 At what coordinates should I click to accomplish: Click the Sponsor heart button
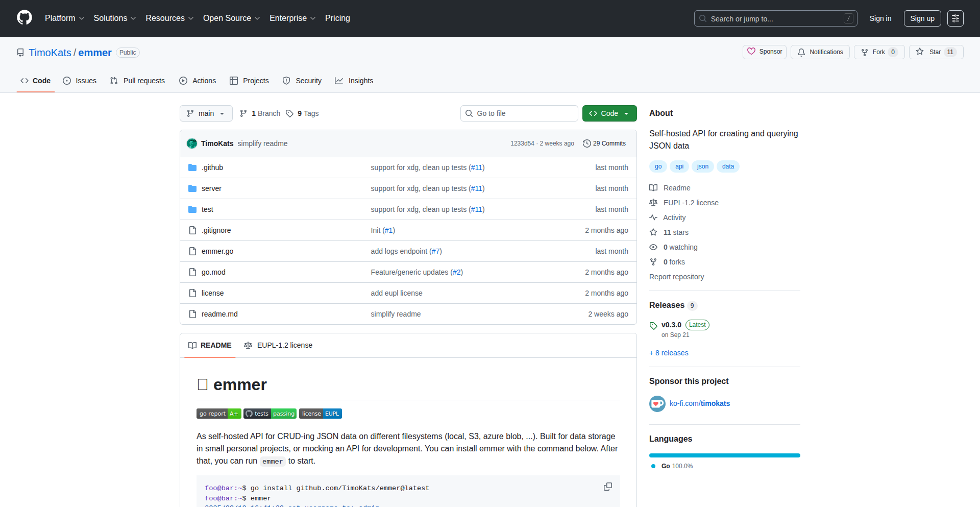point(764,52)
